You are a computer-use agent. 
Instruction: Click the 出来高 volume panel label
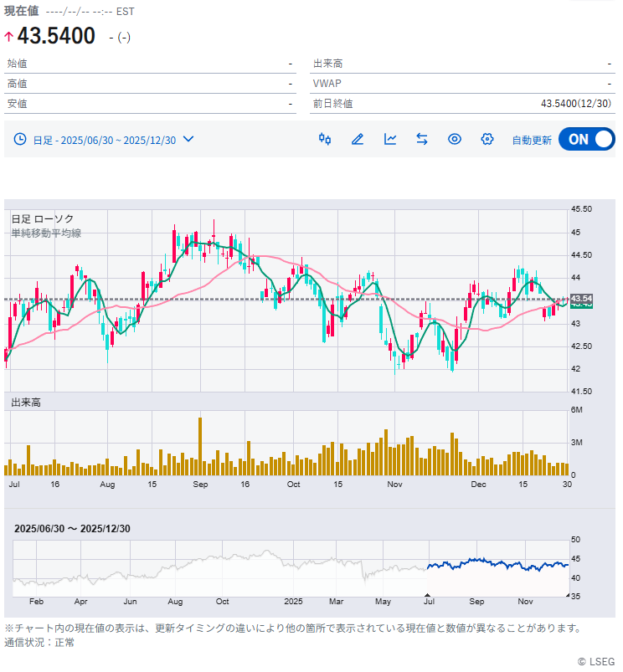tap(26, 403)
